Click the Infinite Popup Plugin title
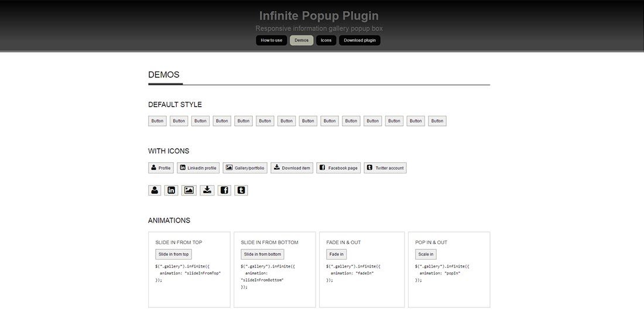This screenshot has width=644, height=322. (x=319, y=16)
